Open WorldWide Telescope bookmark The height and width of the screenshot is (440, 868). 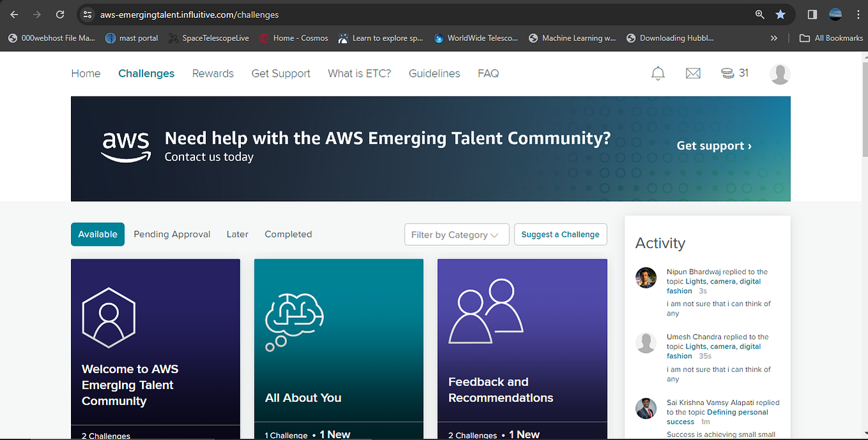pos(476,38)
